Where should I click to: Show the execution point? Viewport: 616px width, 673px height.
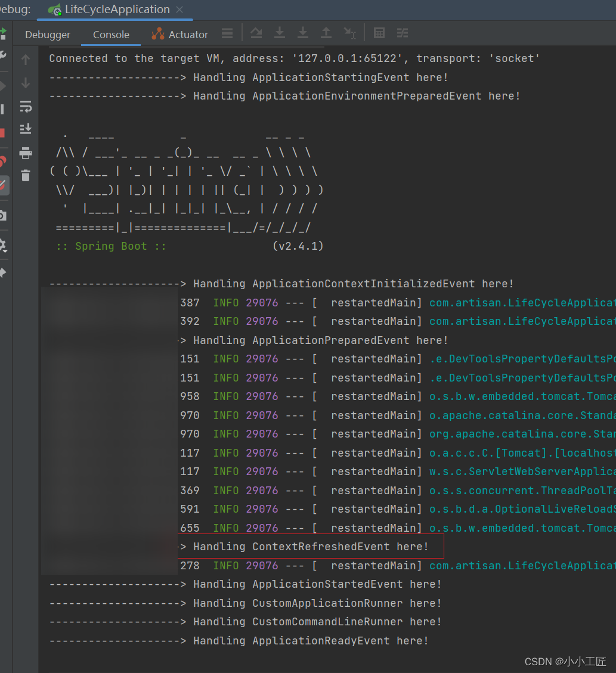228,33
